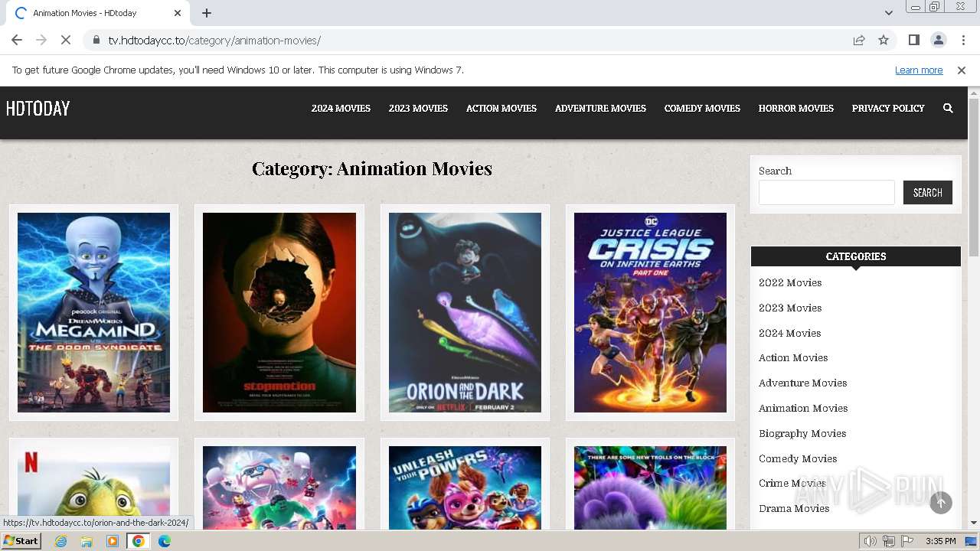The image size is (980, 551).
Task: Open the Comedy Movies sidebar category
Action: point(798,458)
